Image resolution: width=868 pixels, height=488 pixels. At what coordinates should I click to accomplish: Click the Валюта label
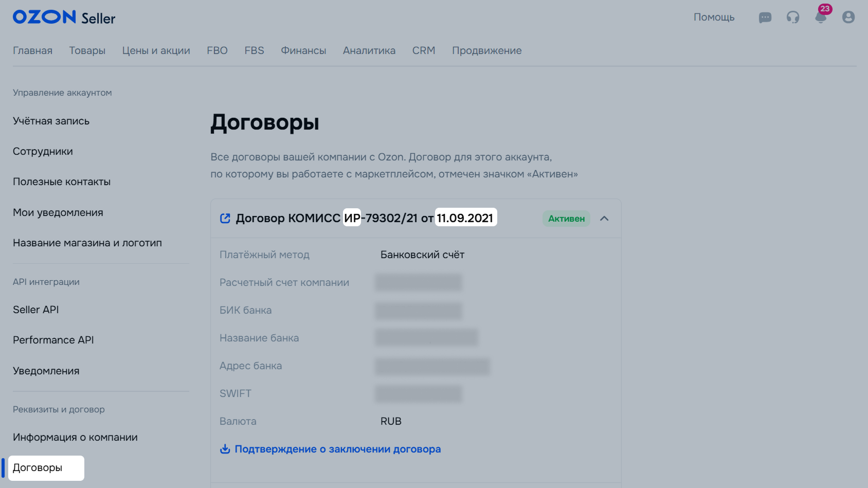point(238,421)
